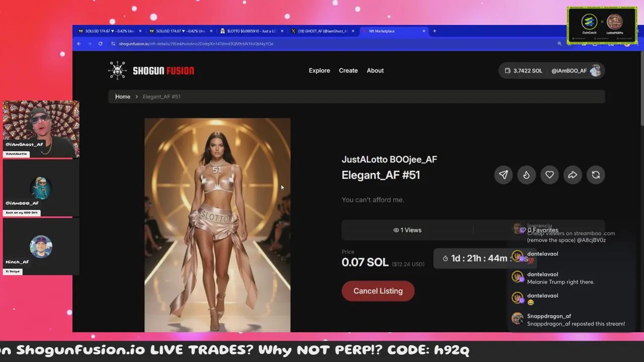Open a new browser tab with plus
The image size is (644, 362).
435,31
